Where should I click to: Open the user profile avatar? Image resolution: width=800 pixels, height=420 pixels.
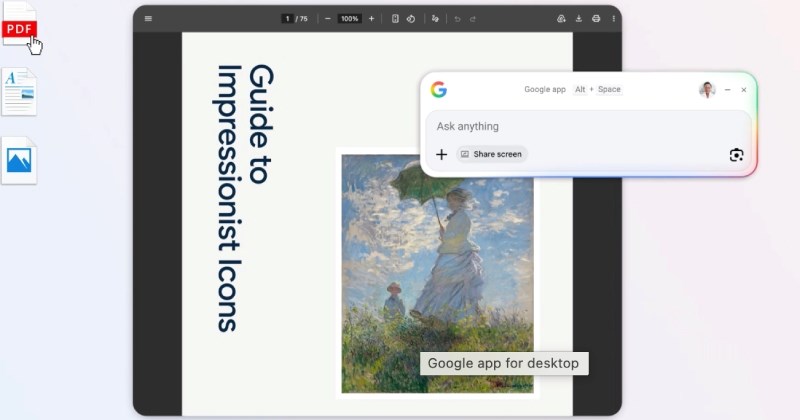[x=707, y=89]
